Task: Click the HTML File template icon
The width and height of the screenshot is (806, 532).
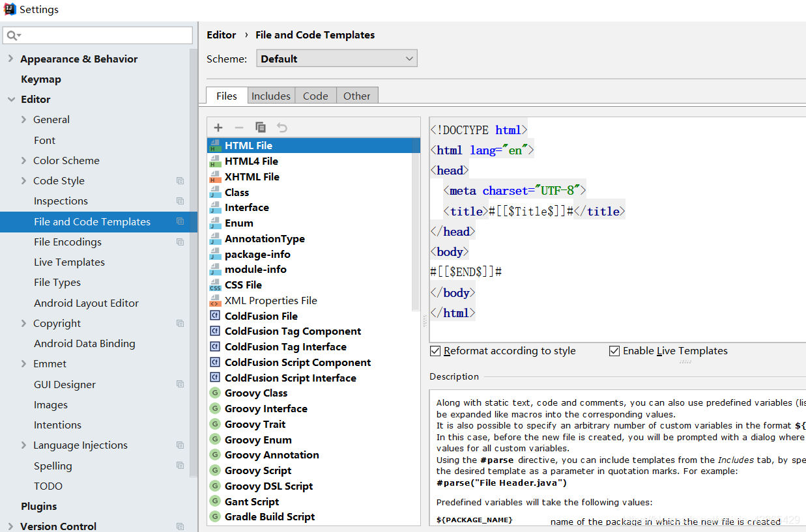Action: click(215, 146)
